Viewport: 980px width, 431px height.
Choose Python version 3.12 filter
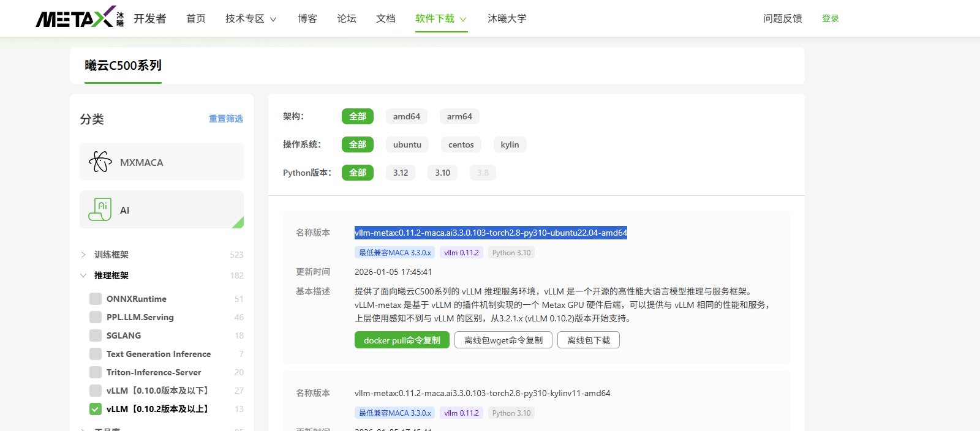tap(401, 173)
